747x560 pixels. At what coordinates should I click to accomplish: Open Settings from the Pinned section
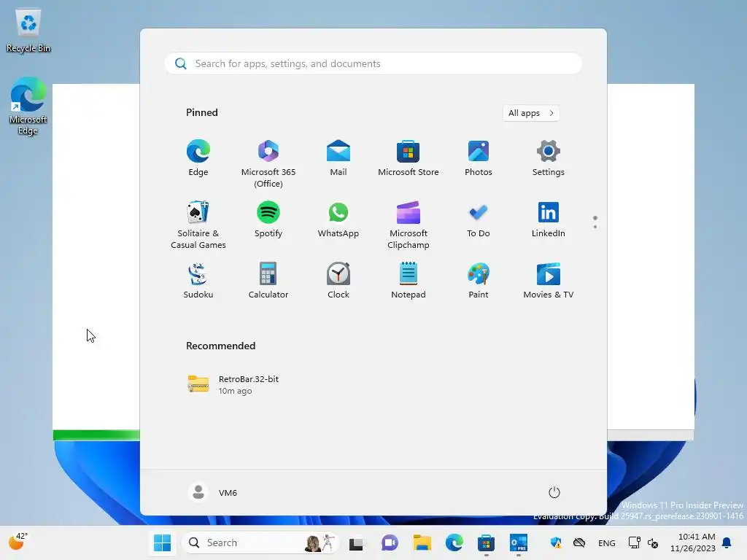point(549,158)
